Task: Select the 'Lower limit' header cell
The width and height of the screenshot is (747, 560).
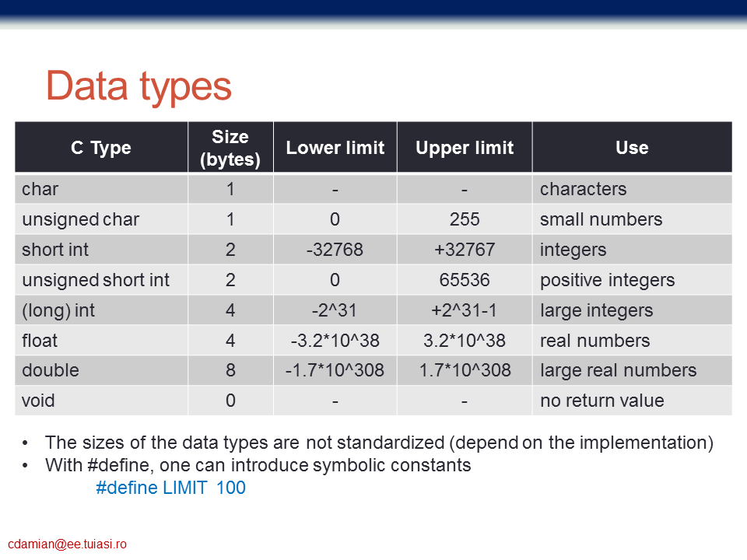Action: (x=335, y=147)
